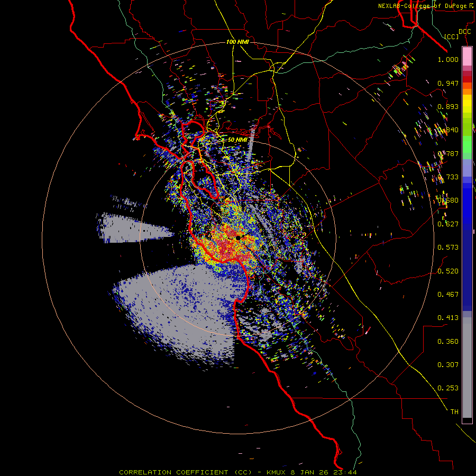This screenshot has height=476, width=476.
Task: Click the KMUX station identifier in caption
Action: pos(277,472)
